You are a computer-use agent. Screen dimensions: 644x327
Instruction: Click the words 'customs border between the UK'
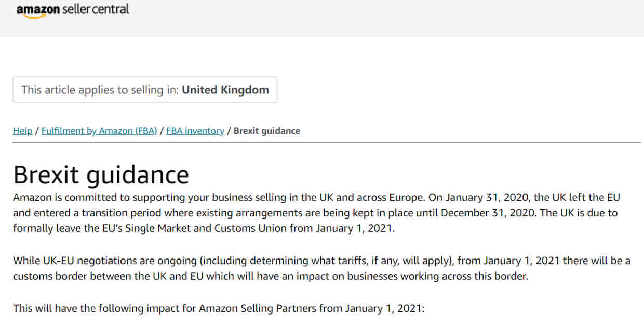pos(89,276)
